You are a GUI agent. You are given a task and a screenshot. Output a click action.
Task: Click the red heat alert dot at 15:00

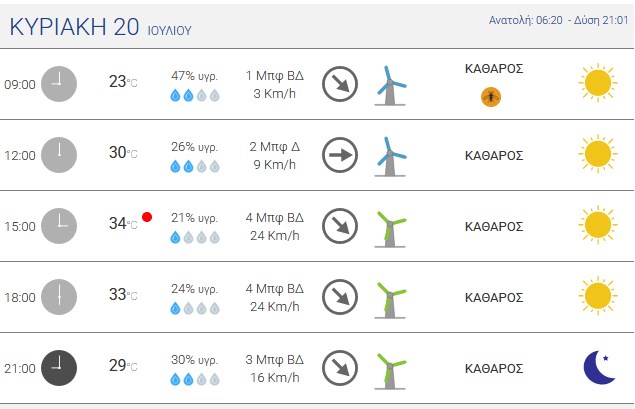click(x=147, y=217)
